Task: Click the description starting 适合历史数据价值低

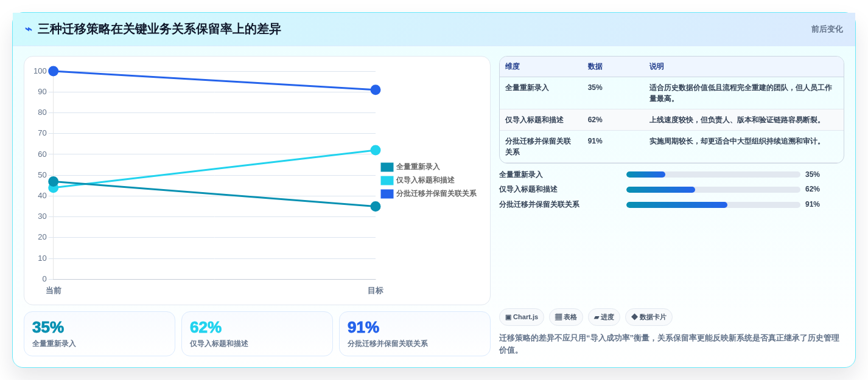Action: pyautogui.click(x=741, y=93)
